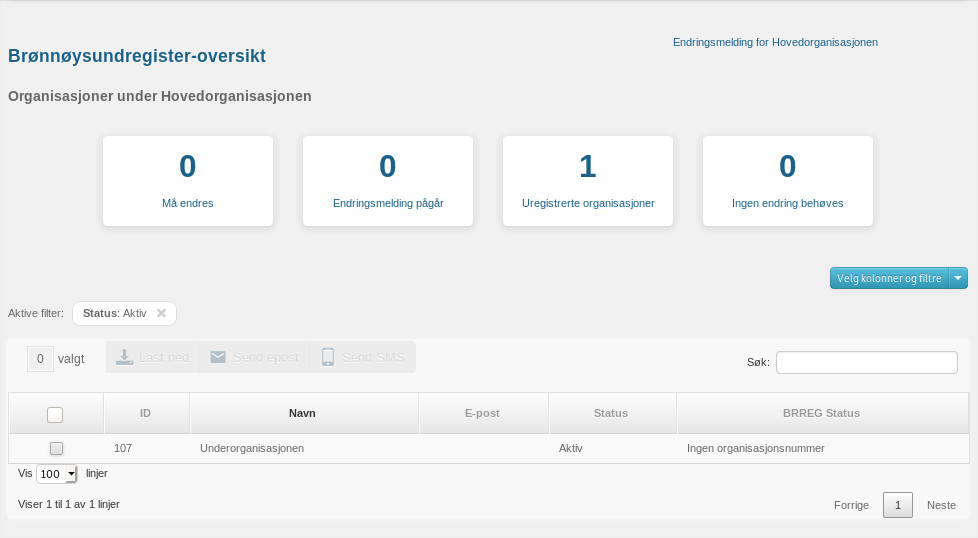This screenshot has height=538, width=978.
Task: Click the 0 valgt counter box
Action: (40, 359)
